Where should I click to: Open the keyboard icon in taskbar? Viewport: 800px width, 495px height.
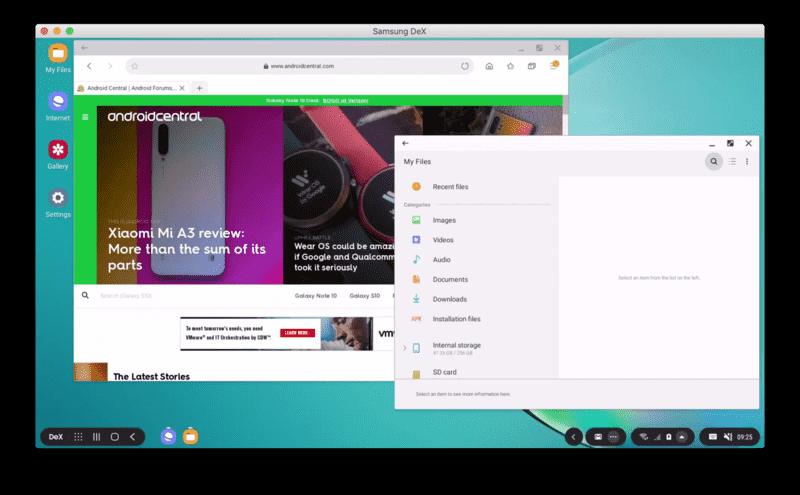tap(713, 437)
